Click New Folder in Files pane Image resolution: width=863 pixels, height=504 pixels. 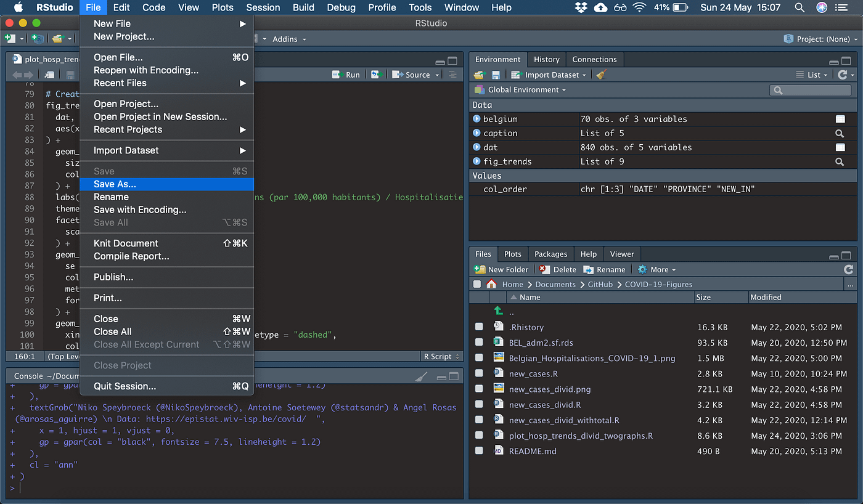[x=502, y=269]
